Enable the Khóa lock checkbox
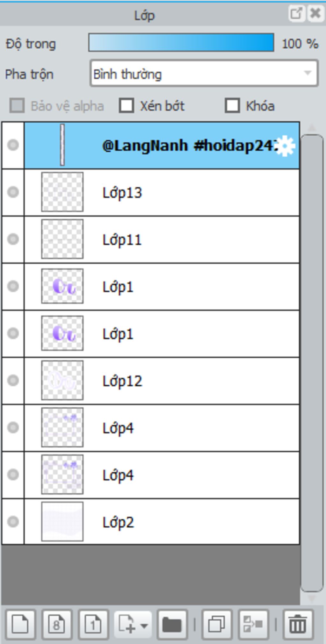This screenshot has height=644, width=326. pos(232,106)
